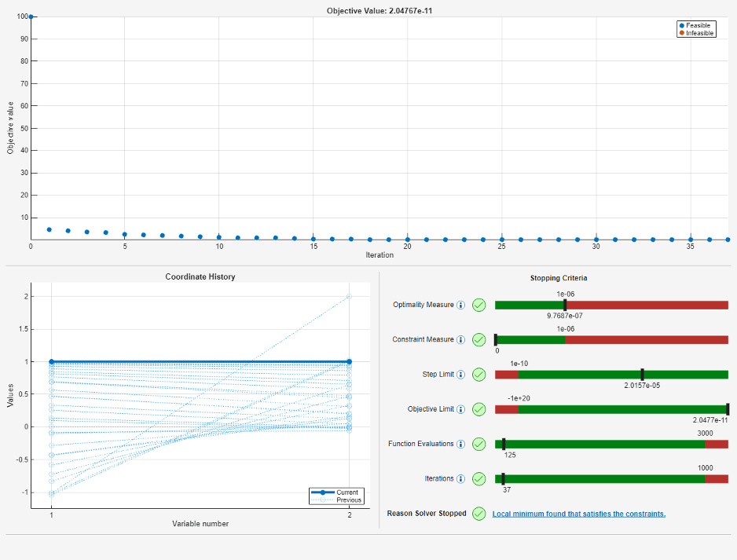Click the Constraint Measure progress bar

pyautogui.click(x=611, y=339)
